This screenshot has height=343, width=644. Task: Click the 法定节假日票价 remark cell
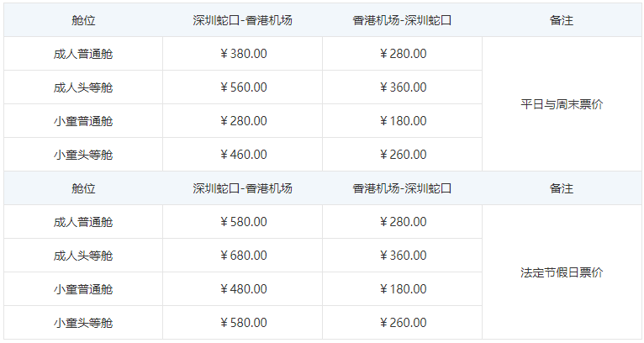click(562, 272)
